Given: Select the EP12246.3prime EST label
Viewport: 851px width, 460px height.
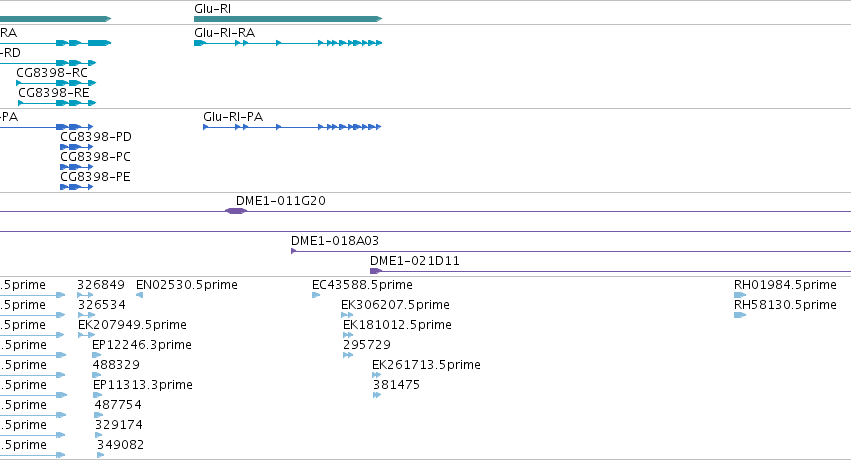Looking at the screenshot, I should pyautogui.click(x=142, y=345).
